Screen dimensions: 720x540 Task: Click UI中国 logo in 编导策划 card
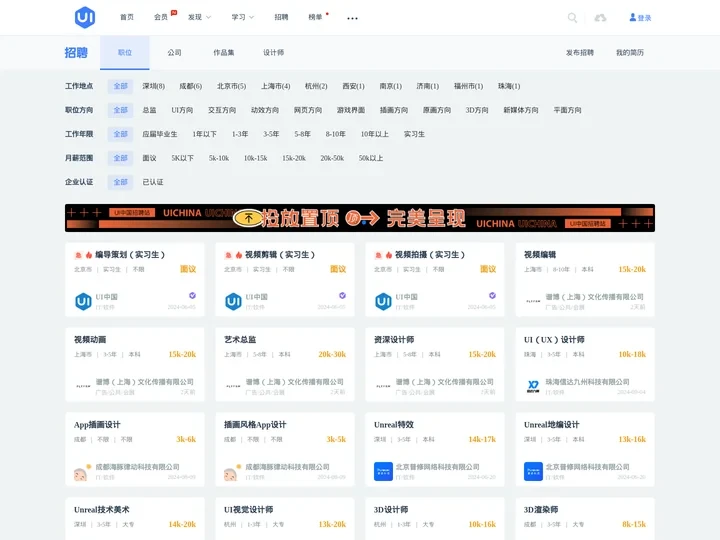coord(83,302)
